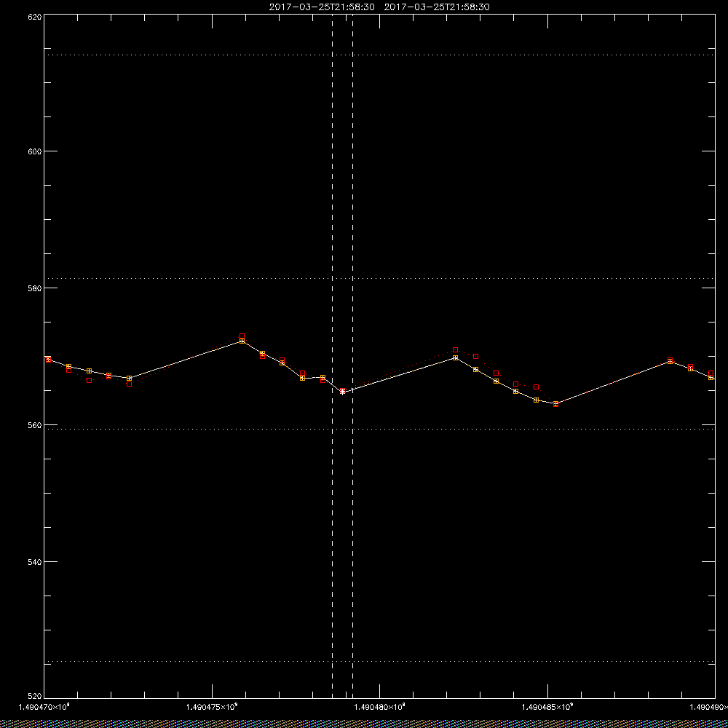728x728 pixels.
Task: Click the 540 y-axis label
Action: click(35, 562)
